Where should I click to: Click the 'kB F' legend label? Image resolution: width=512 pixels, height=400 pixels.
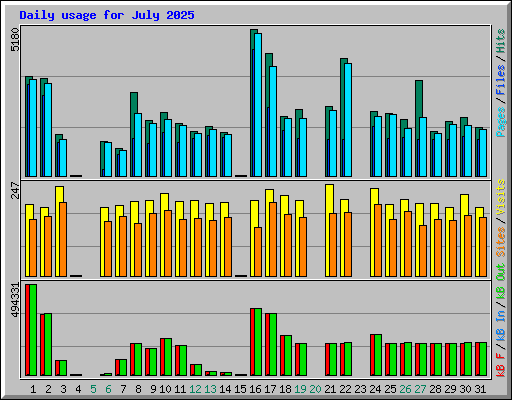(501, 365)
